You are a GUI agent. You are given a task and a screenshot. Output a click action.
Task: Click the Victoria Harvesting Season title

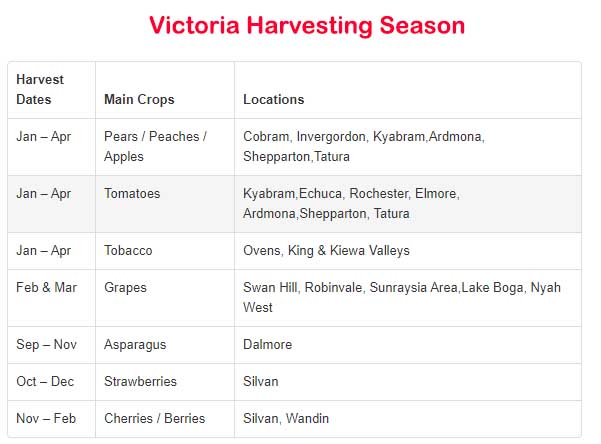click(307, 26)
